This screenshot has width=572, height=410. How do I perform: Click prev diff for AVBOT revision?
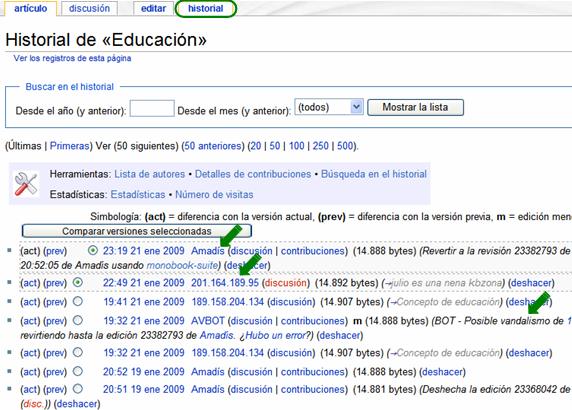click(55, 321)
